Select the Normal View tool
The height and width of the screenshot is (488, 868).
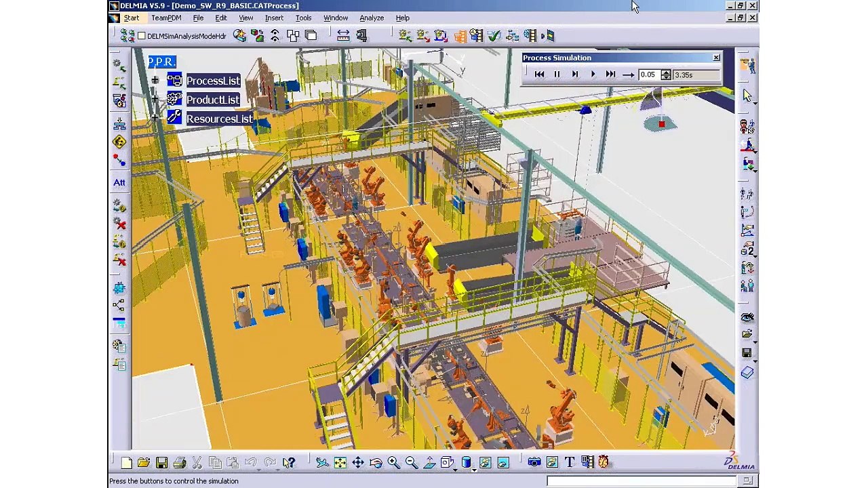coord(429,463)
